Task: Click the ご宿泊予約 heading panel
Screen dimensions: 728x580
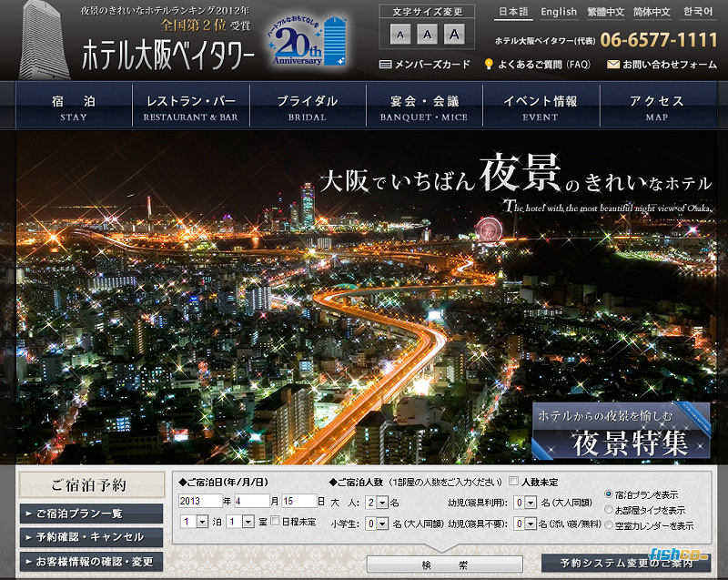Action: (x=92, y=485)
